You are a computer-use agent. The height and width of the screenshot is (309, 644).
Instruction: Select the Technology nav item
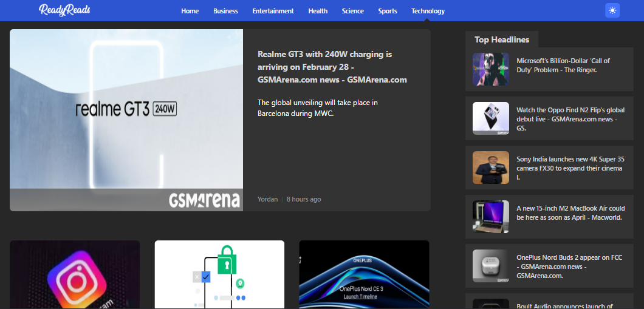coord(428,11)
